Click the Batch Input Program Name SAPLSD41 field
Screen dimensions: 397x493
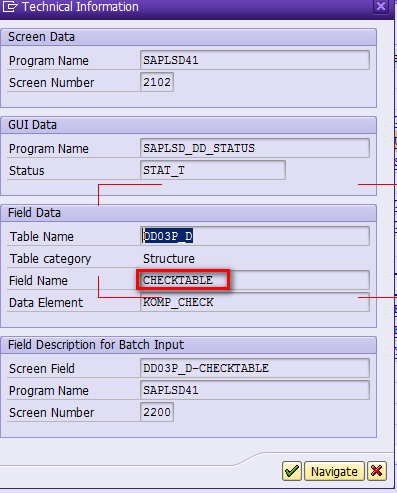255,390
